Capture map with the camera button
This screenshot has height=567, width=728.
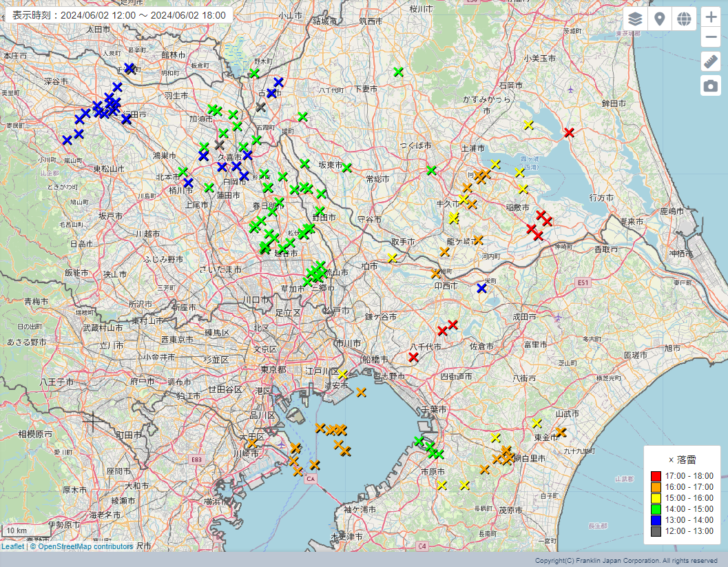711,86
